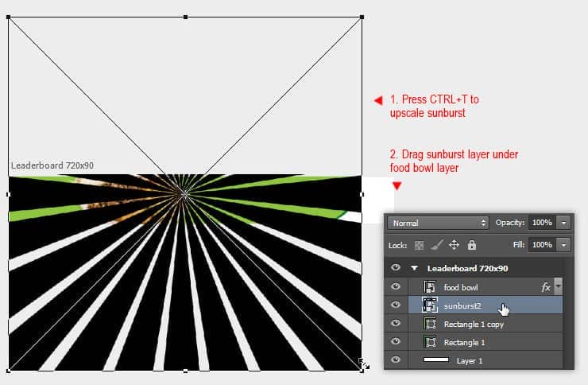This screenshot has width=588, height=385.
Task: Click the lock all padlock icon
Action: [x=472, y=245]
